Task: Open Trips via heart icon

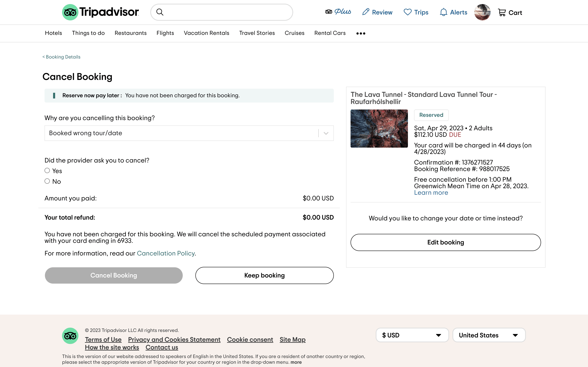Action: [x=408, y=12]
